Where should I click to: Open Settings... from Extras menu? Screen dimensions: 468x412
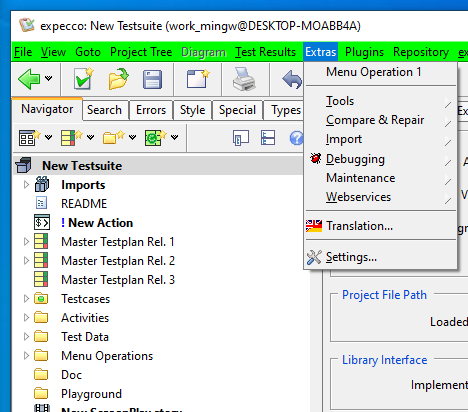pos(380,257)
